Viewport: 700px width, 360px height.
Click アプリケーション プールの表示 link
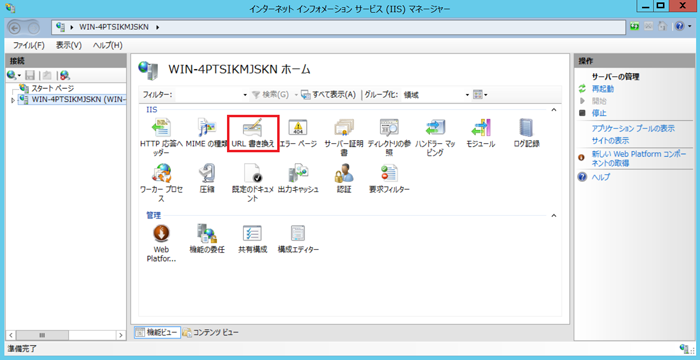[x=633, y=128]
